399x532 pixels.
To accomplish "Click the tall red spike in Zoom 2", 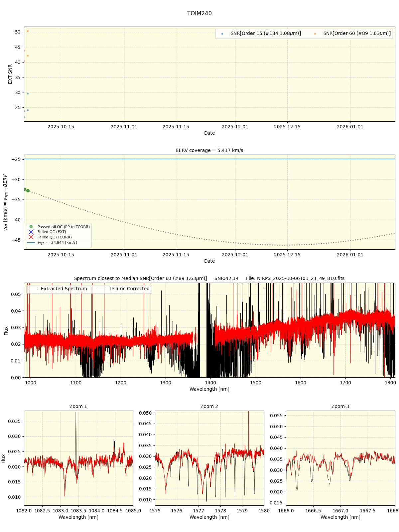I will [249, 422].
